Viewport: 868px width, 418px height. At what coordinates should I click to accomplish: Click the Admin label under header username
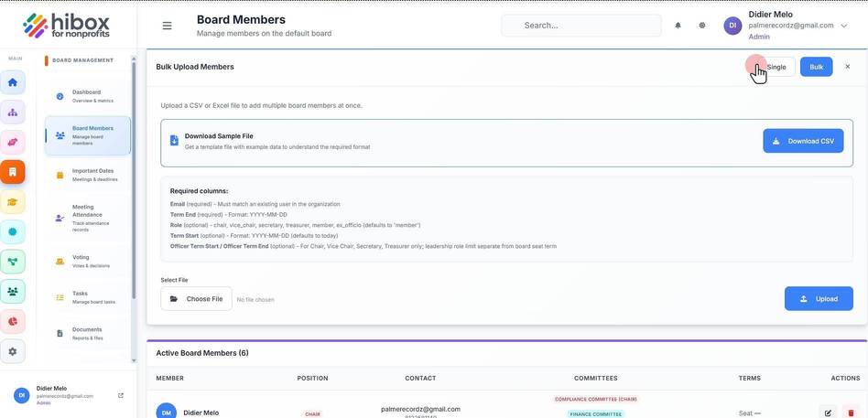coord(759,37)
